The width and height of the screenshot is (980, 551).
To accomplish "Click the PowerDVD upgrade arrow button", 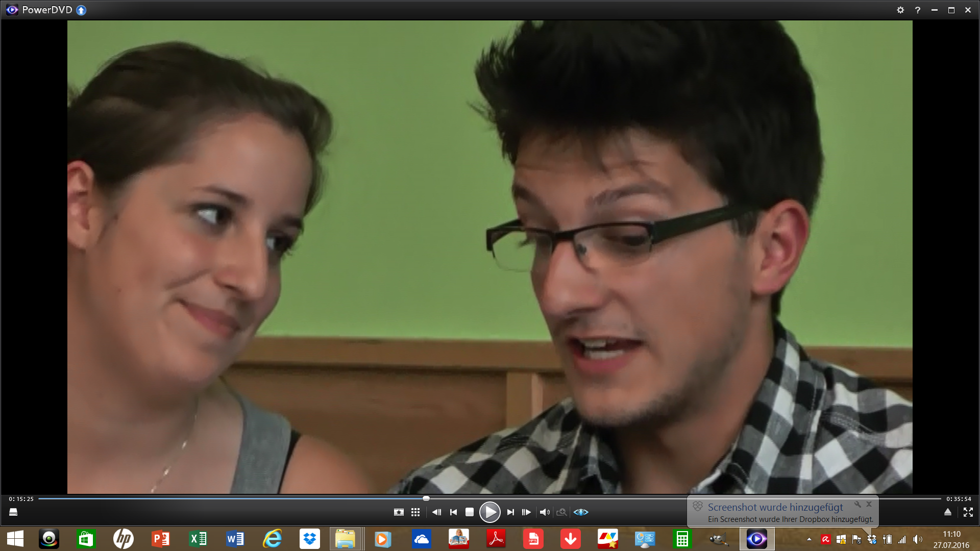I will (x=81, y=10).
